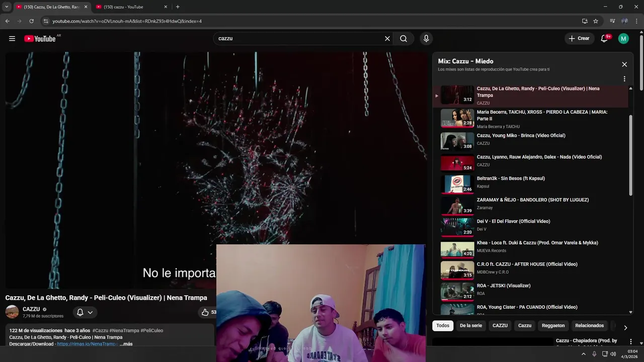Open taskbar microphone indicator
This screenshot has width=644, height=362.
(594, 354)
